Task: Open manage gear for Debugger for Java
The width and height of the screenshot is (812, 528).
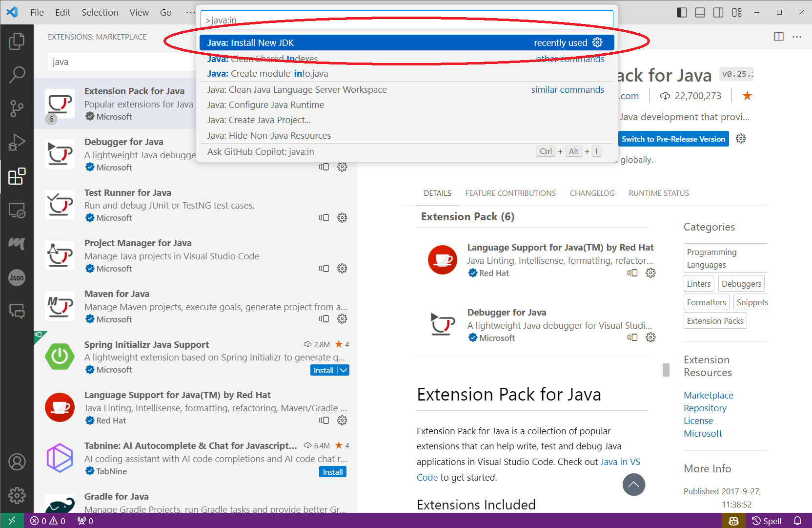Action: tap(342, 167)
